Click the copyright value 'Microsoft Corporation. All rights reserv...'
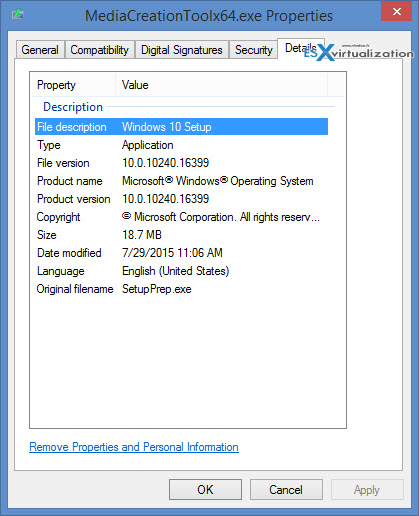Screen dimensions: 419x516 (x=221, y=217)
